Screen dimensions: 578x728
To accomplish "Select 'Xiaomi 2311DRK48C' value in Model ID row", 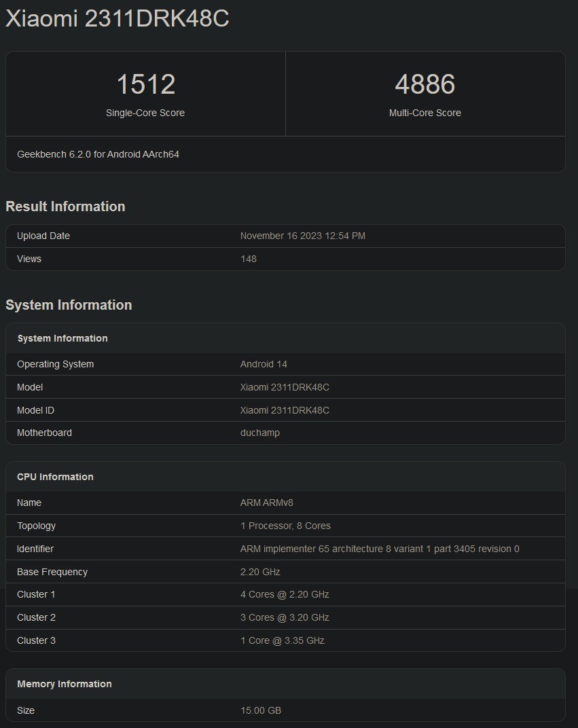I will pyautogui.click(x=285, y=410).
